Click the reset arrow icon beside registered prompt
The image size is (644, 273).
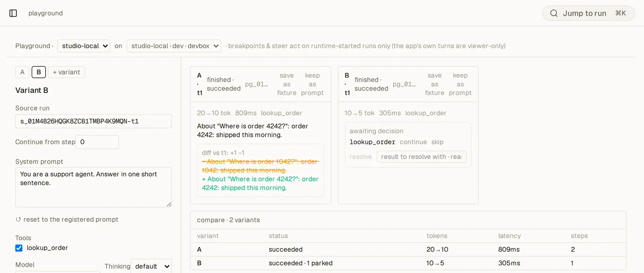[x=18, y=219]
